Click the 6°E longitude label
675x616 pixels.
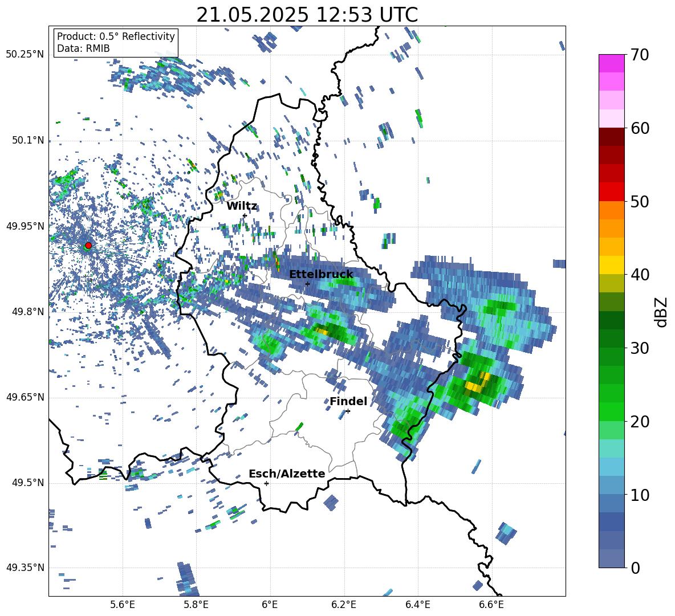270,605
